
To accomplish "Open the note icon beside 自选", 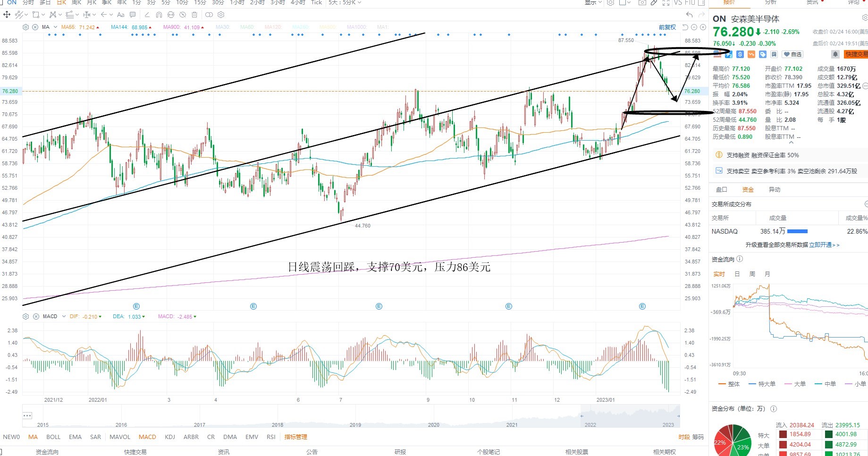I will pos(774,54).
